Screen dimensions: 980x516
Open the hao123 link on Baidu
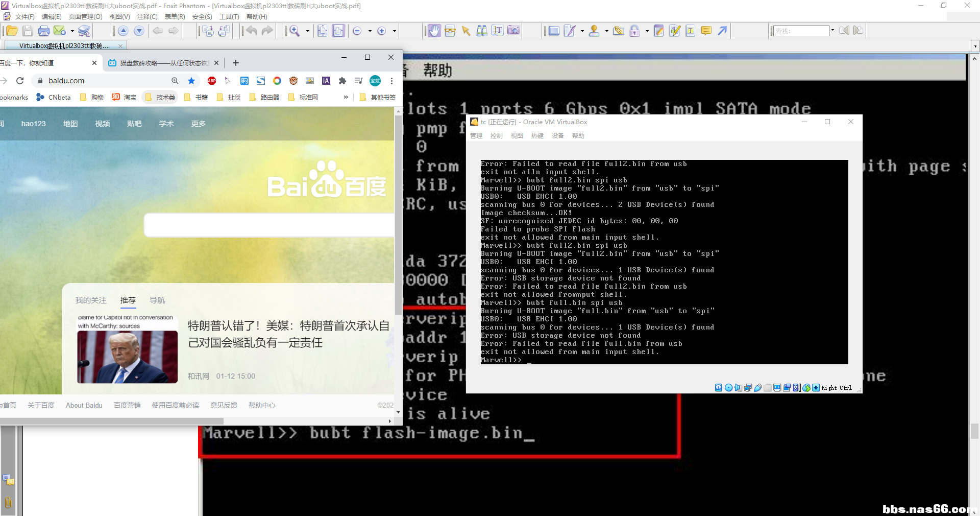(33, 124)
